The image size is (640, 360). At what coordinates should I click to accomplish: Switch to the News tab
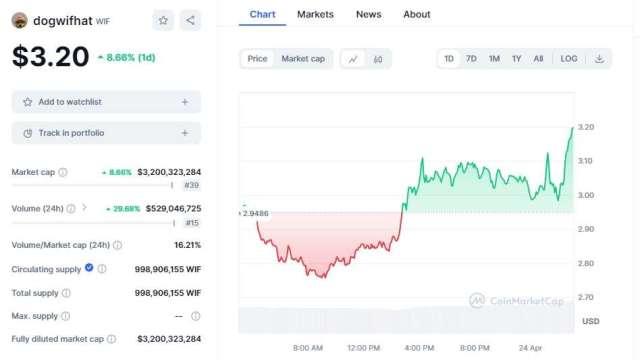(x=369, y=14)
